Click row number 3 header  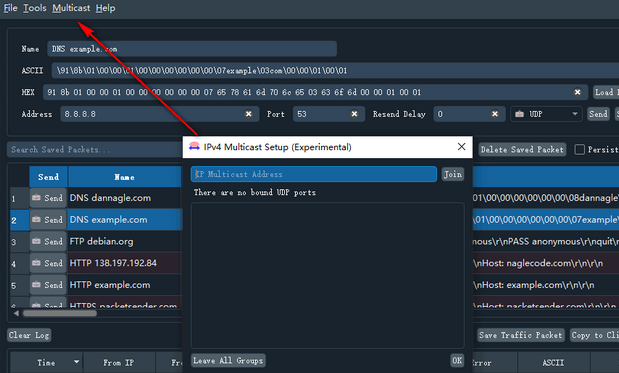(19, 242)
